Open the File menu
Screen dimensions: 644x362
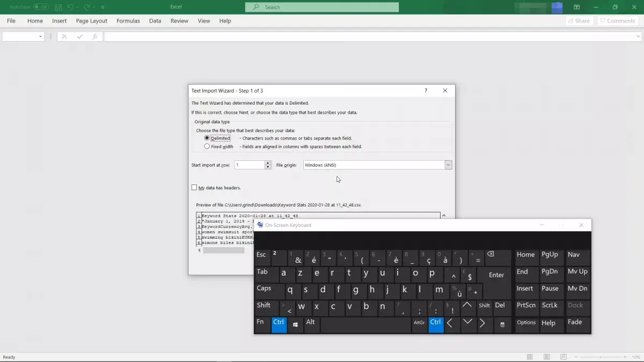[x=11, y=21]
